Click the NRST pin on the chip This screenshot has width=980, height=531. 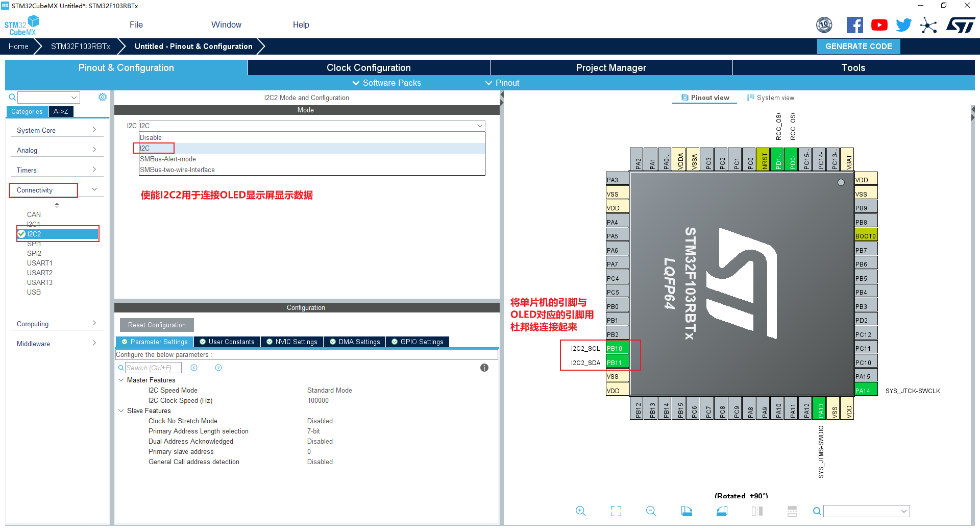pyautogui.click(x=764, y=159)
